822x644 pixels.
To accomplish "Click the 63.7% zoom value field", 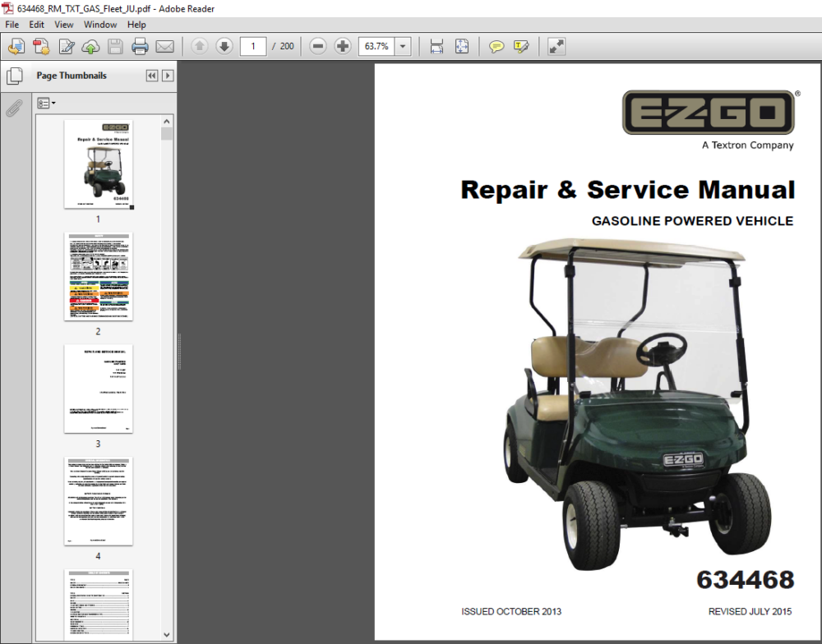I will pos(376,46).
